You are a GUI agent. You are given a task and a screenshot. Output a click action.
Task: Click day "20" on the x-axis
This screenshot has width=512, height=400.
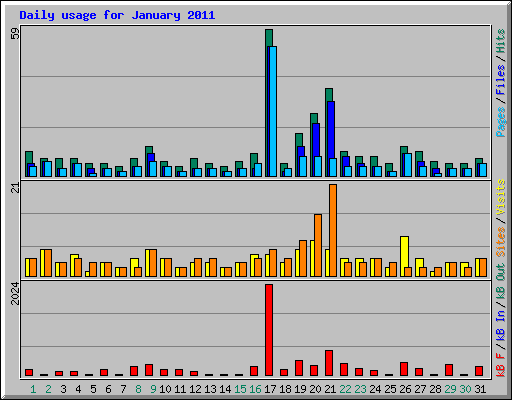coord(315,389)
